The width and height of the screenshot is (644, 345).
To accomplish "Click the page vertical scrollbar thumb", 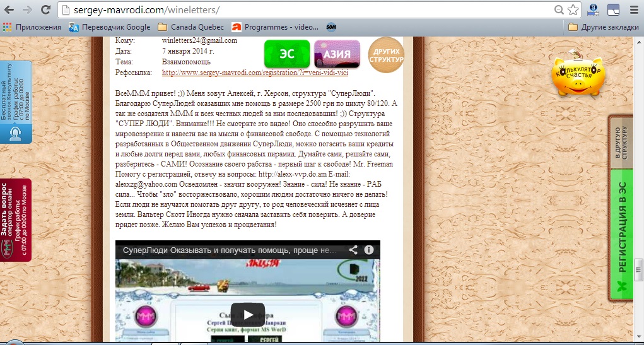I will pyautogui.click(x=638, y=269).
